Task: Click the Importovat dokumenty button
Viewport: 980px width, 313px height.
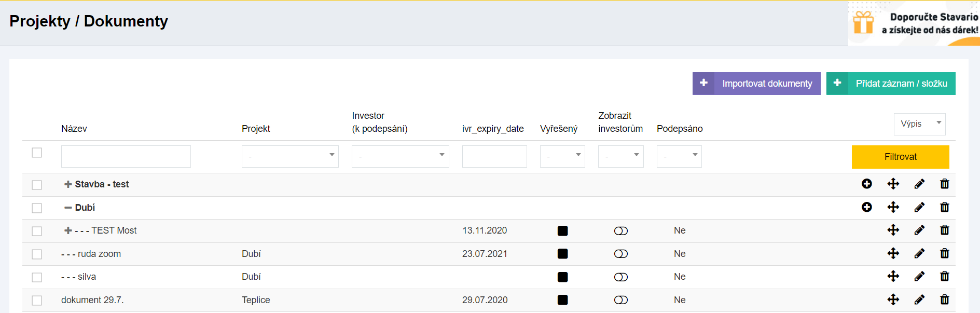Action: pos(756,84)
